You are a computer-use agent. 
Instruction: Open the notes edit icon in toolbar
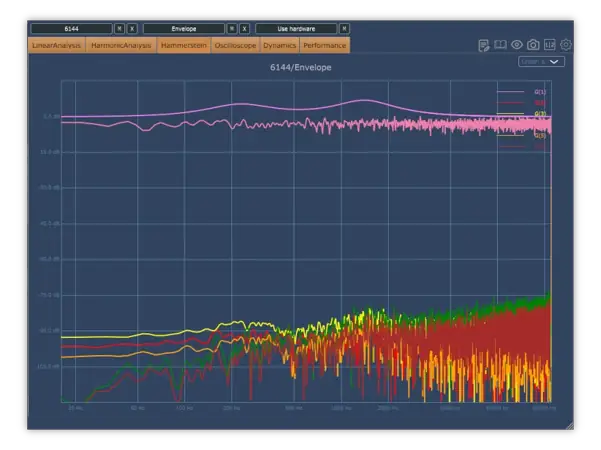[484, 45]
